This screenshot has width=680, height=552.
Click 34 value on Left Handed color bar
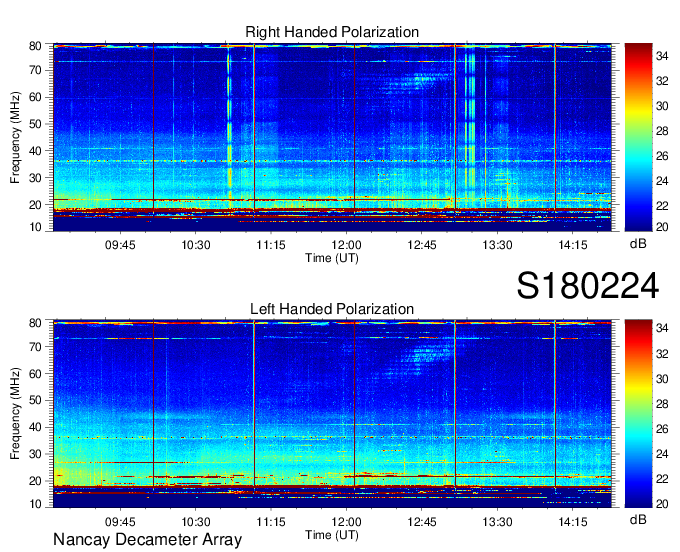tap(662, 328)
